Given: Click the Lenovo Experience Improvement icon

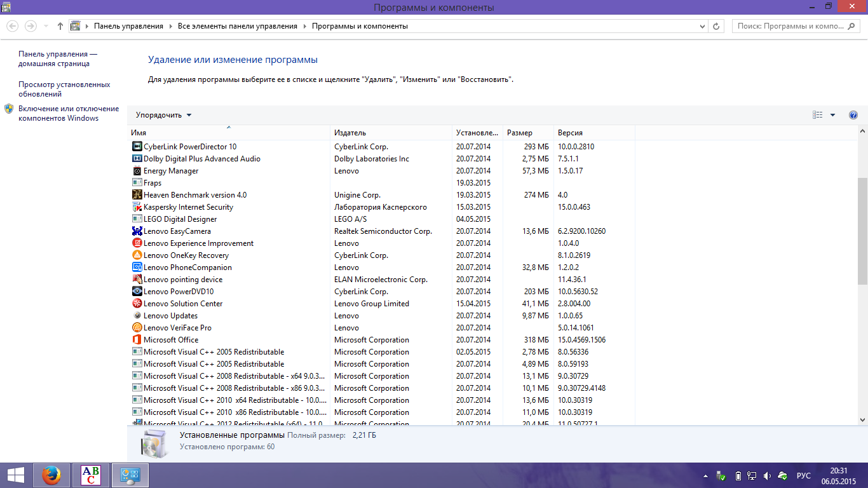Looking at the screenshot, I should click(x=137, y=243).
